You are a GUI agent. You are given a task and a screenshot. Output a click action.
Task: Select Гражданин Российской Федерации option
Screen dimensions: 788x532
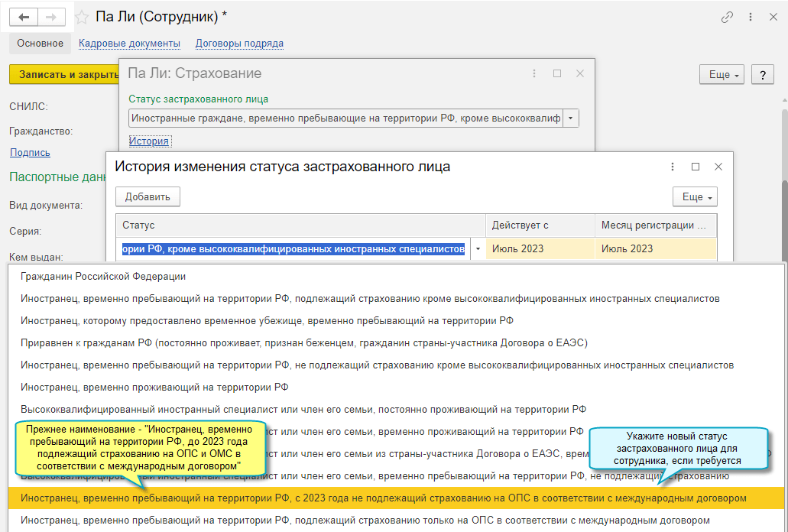tap(103, 276)
